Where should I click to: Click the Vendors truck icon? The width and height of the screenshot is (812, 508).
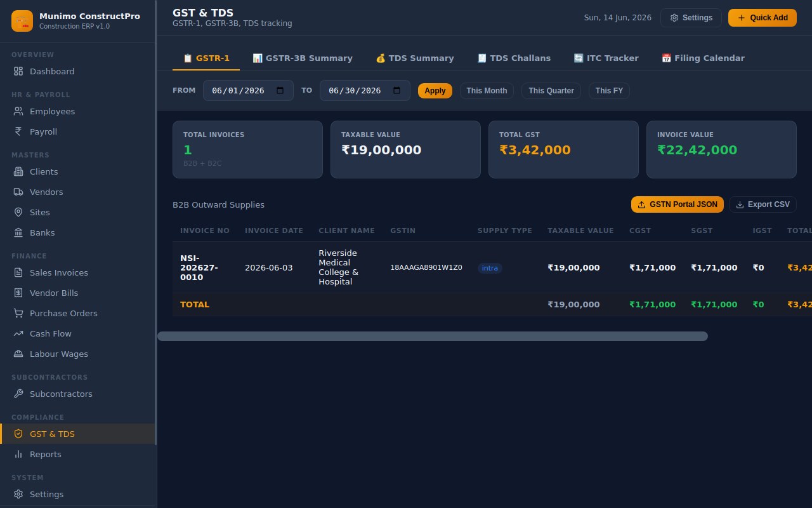18,192
